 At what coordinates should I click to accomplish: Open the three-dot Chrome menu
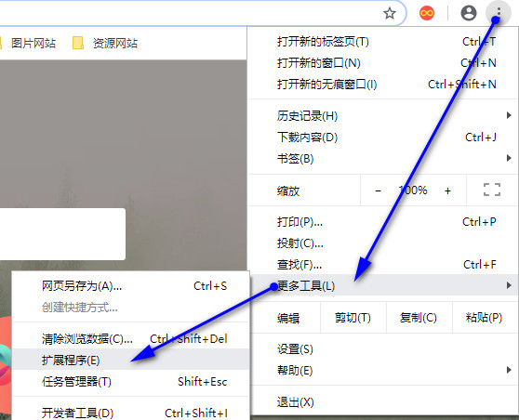point(499,13)
